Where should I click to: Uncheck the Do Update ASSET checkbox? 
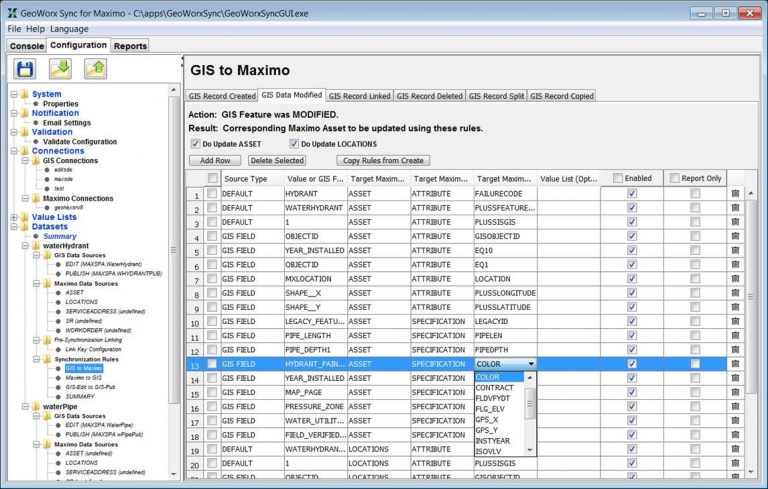(195, 143)
